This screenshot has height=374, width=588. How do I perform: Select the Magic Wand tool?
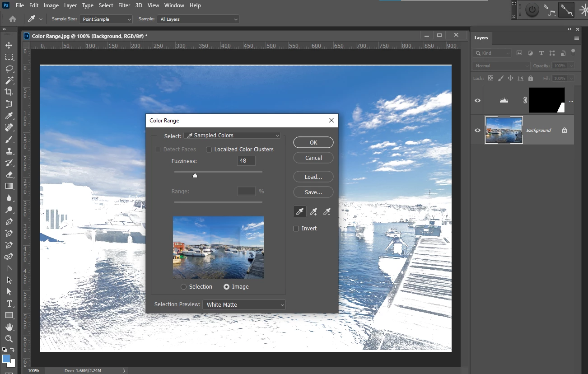[9, 80]
